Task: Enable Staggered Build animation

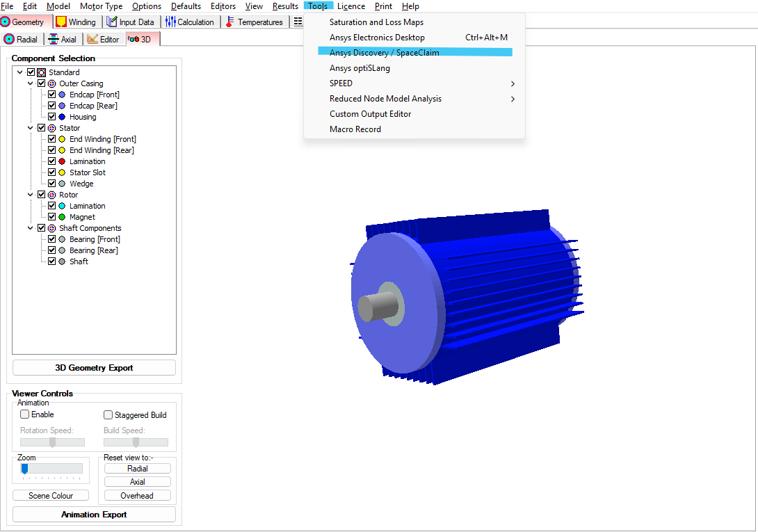Action: pos(108,414)
